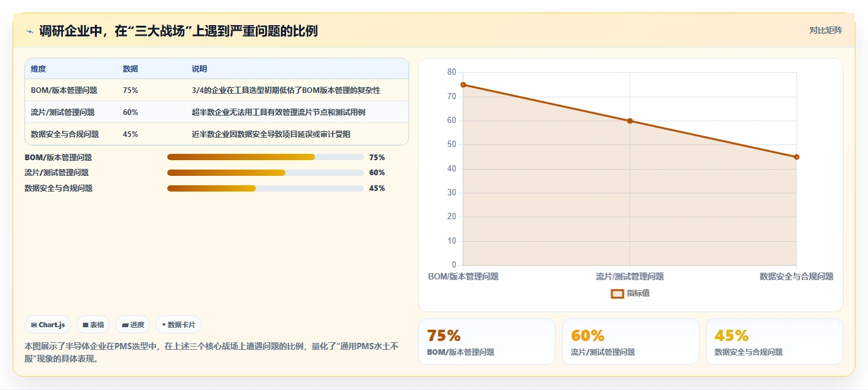Click progress label BOM/版本管理问题
The height and width of the screenshot is (390, 868).
click(x=58, y=157)
